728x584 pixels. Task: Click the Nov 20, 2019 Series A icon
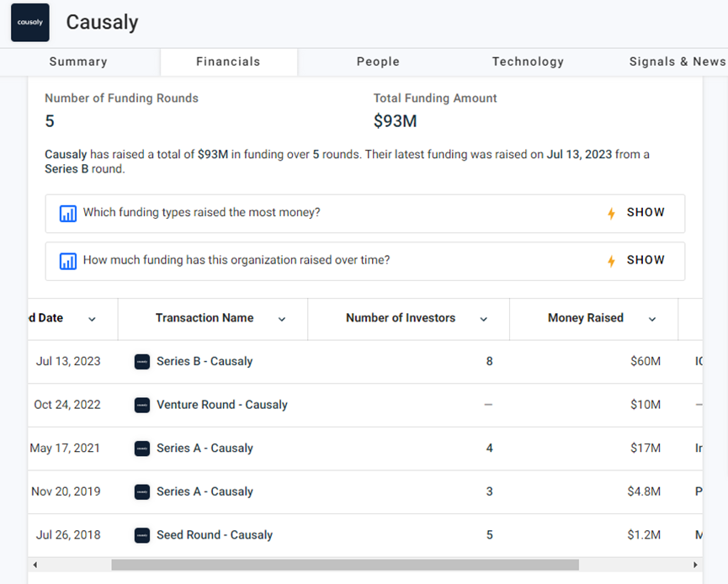click(x=142, y=491)
